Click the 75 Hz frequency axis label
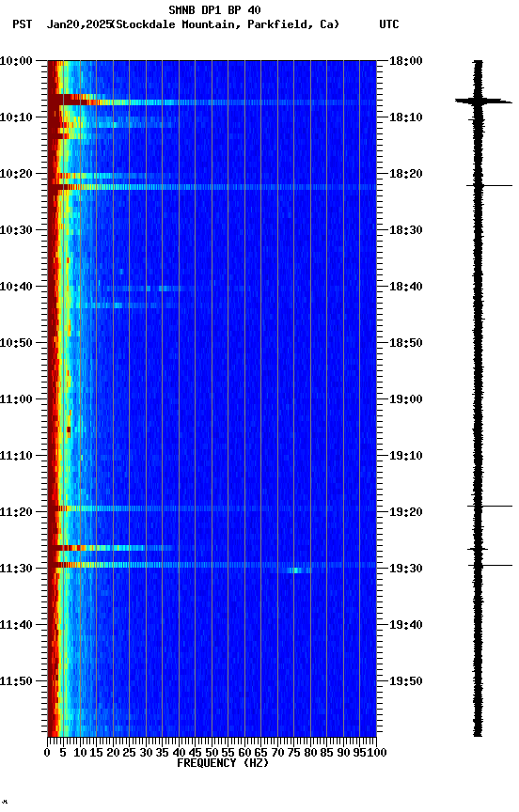This screenshot has width=519, height=812. tap(293, 753)
